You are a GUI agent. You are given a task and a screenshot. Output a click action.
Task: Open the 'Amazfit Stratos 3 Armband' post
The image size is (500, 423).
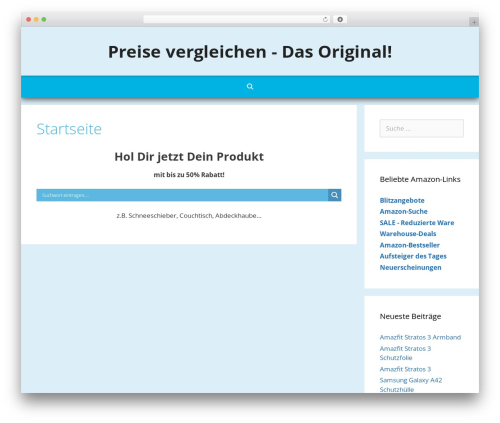pyautogui.click(x=420, y=337)
